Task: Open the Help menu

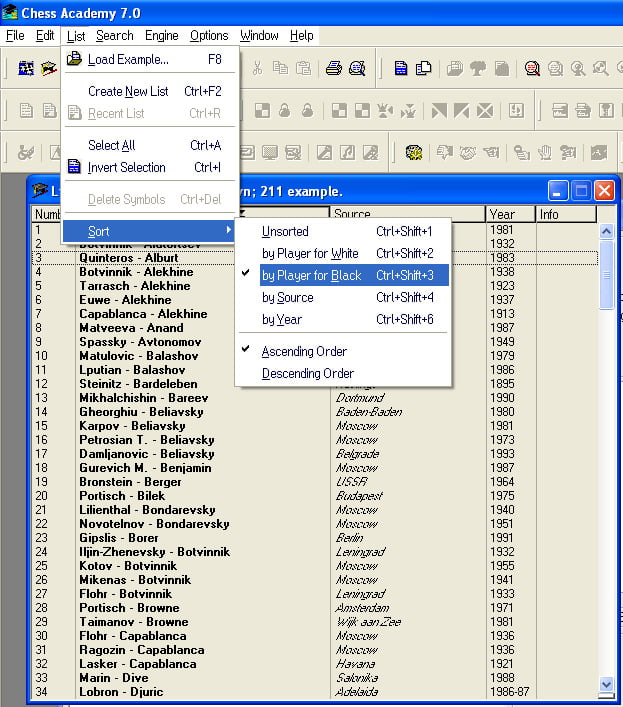Action: point(301,35)
